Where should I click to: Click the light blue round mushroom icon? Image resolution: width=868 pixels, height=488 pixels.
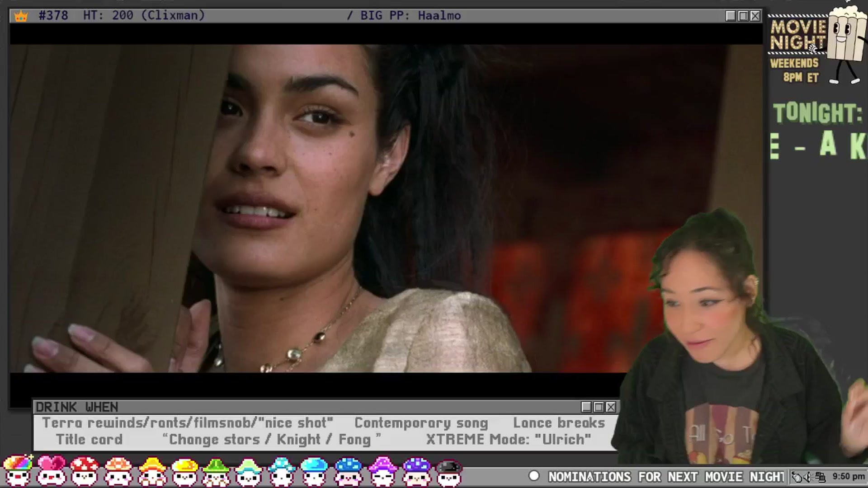coord(314,471)
